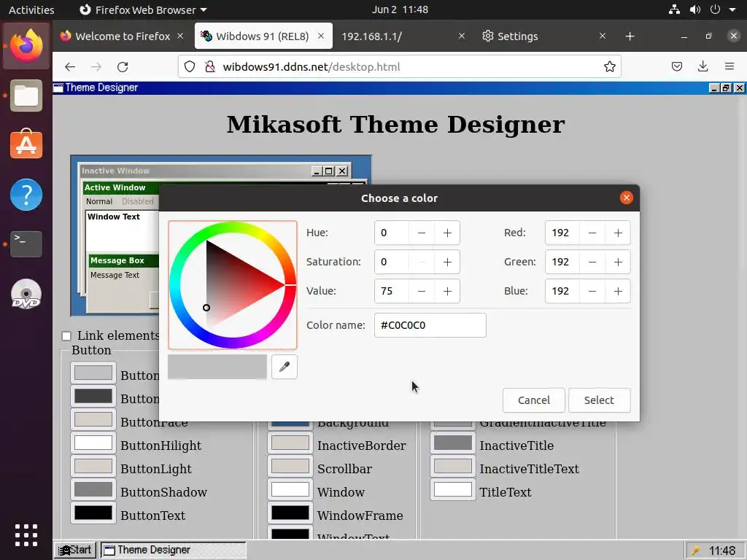
Task: Open Files from the Ubuntu dock
Action: point(26,96)
